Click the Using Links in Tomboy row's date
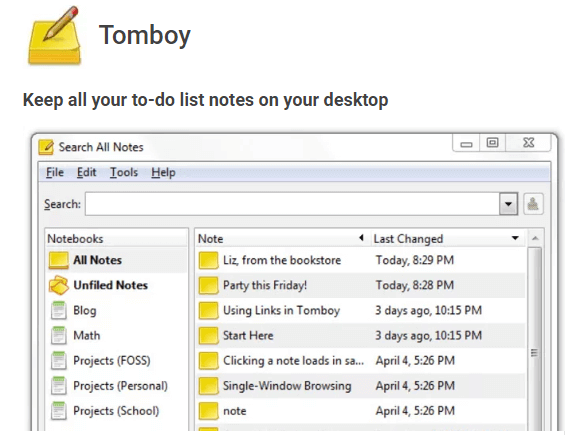Screen dimensions: 577x435 coord(428,311)
